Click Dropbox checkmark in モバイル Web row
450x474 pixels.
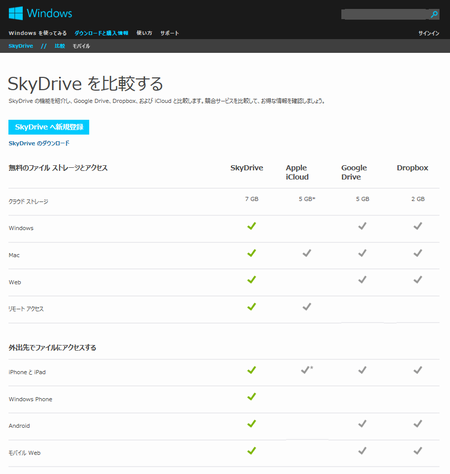pyautogui.click(x=418, y=451)
